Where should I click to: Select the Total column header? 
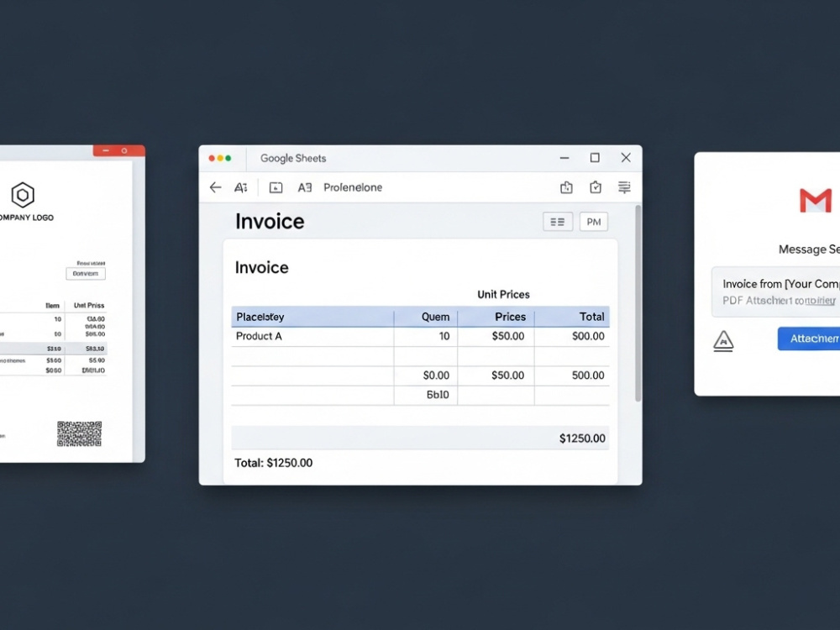point(571,318)
